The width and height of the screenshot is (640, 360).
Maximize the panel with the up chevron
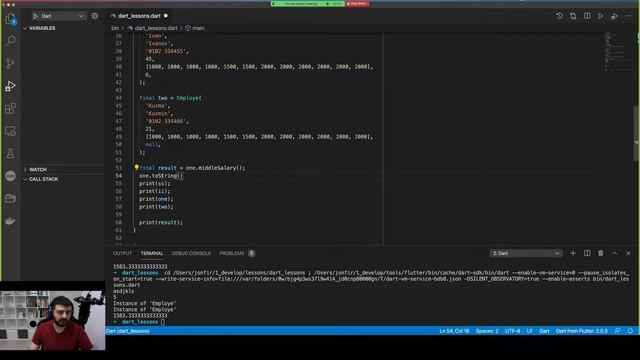point(615,253)
